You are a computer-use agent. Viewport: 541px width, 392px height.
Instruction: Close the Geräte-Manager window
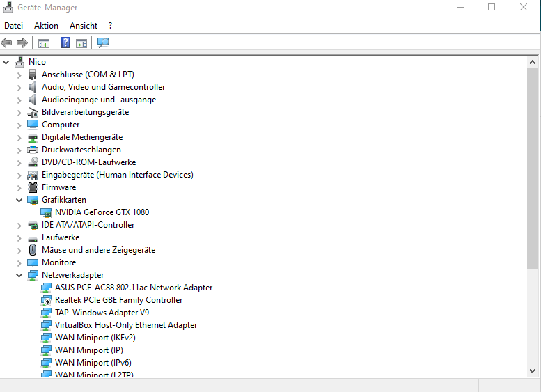(524, 7)
